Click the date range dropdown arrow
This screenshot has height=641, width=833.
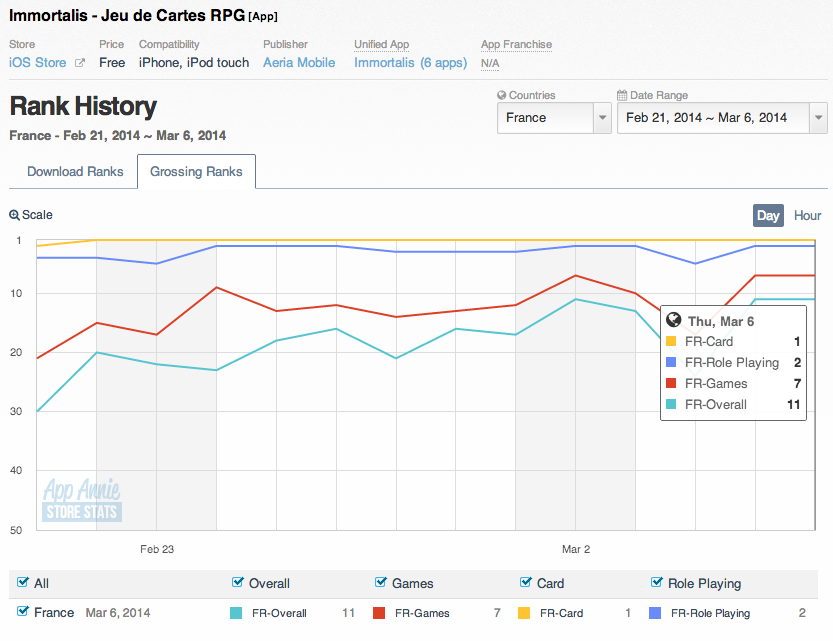click(x=818, y=118)
